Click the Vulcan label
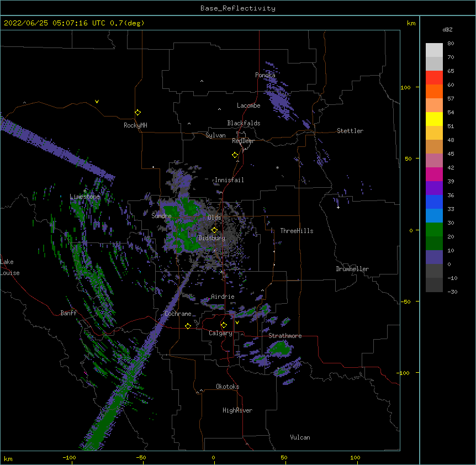The width and height of the screenshot is (476, 465). [300, 437]
